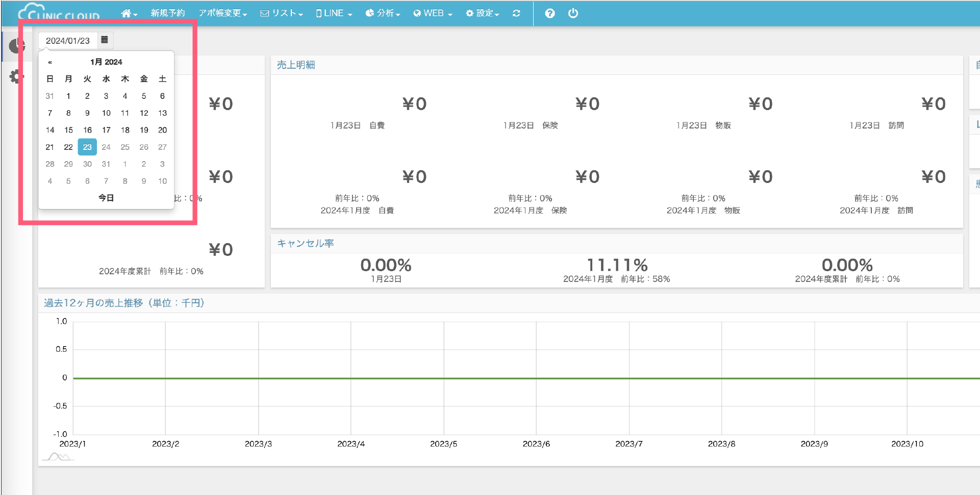Open the WEB menu

433,13
